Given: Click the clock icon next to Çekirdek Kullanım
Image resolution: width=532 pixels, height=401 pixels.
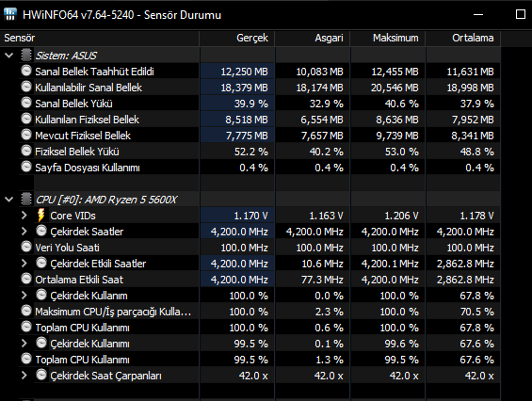Looking at the screenshot, I should (41, 295).
